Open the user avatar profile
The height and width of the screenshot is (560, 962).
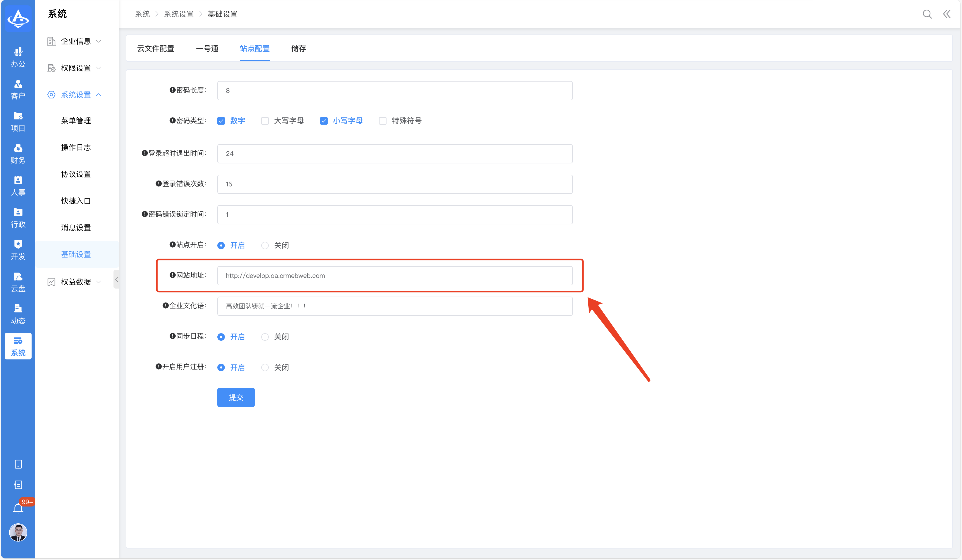coord(18,532)
